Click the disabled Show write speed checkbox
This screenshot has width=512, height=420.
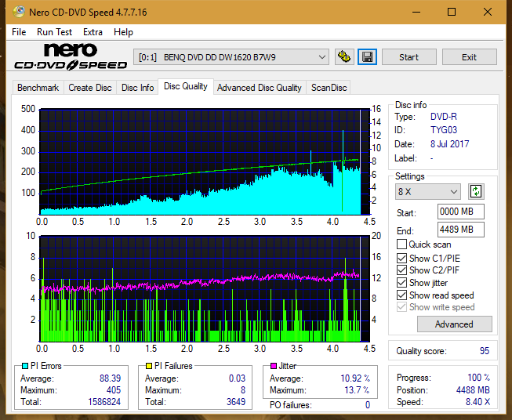(x=401, y=307)
